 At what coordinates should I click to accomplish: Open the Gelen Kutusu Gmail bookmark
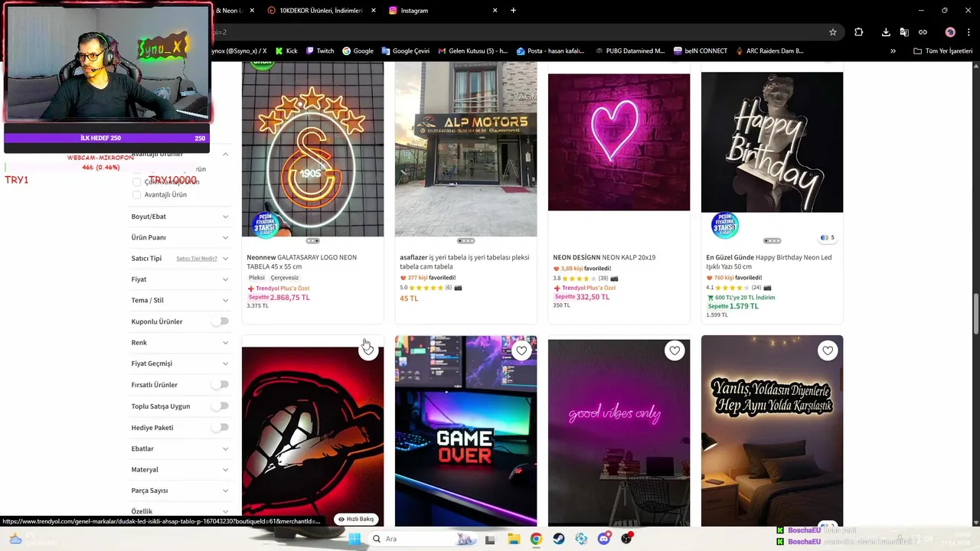click(472, 51)
